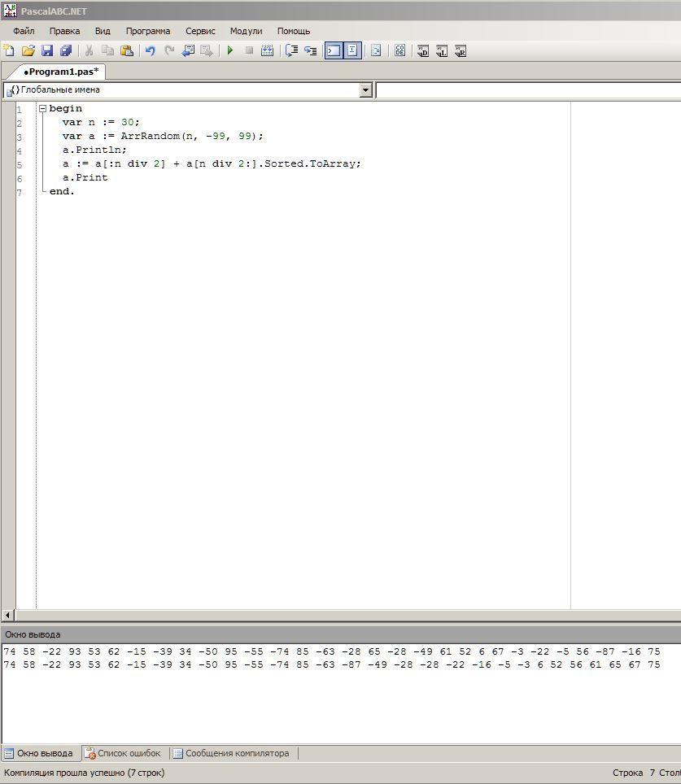Image resolution: width=681 pixels, height=784 pixels.
Task: Click line number 5 in the gutter
Action: [20, 164]
